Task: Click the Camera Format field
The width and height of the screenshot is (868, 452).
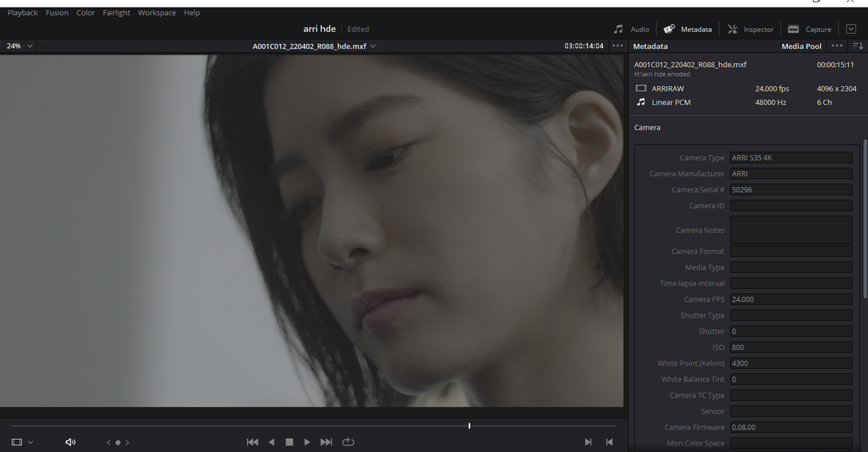Action: (x=791, y=251)
